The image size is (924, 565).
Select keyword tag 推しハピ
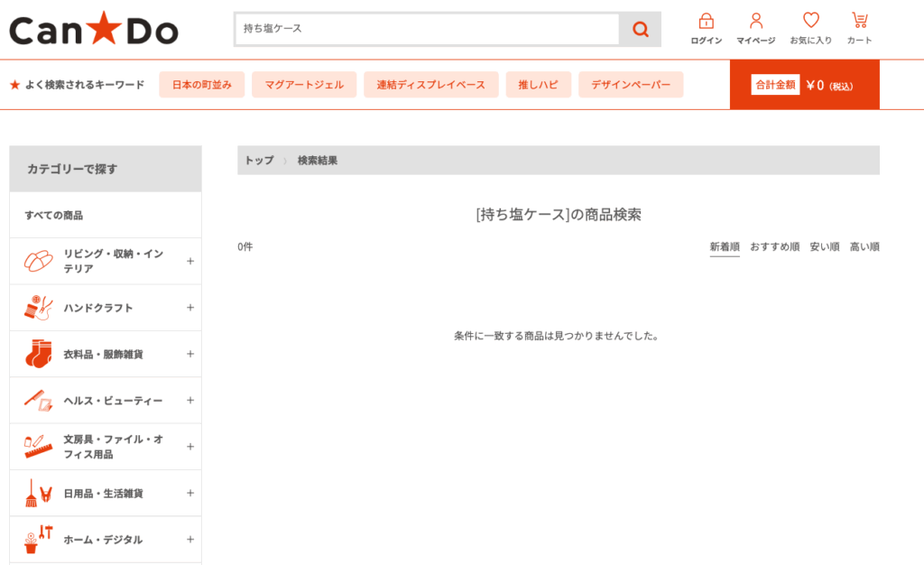click(x=538, y=85)
